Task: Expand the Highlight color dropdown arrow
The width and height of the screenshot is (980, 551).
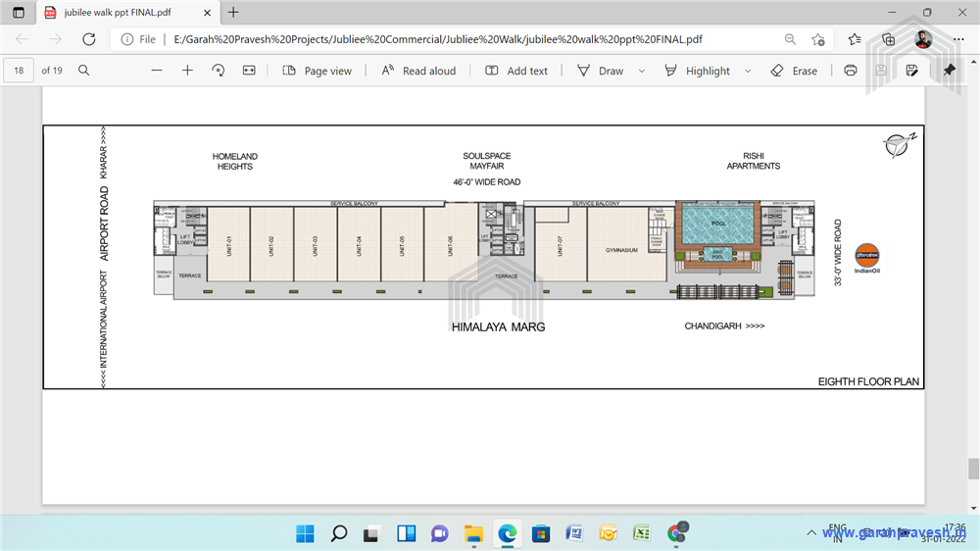Action: 748,71
